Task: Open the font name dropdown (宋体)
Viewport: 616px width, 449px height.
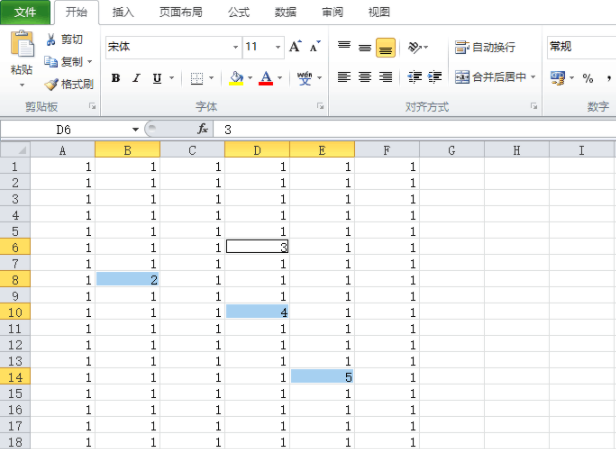Action: coord(235,47)
